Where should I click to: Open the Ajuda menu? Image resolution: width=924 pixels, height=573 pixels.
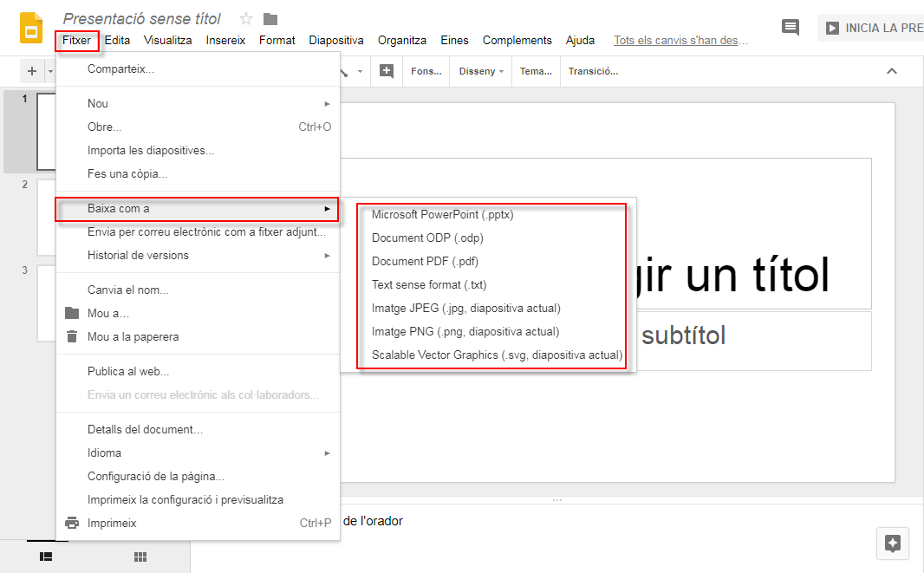[581, 40]
